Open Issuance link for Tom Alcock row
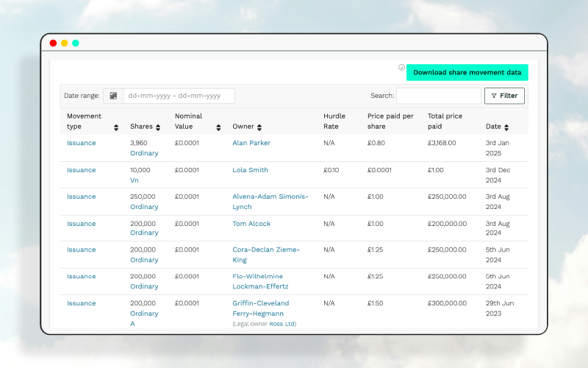The width and height of the screenshot is (588, 368). (x=82, y=224)
